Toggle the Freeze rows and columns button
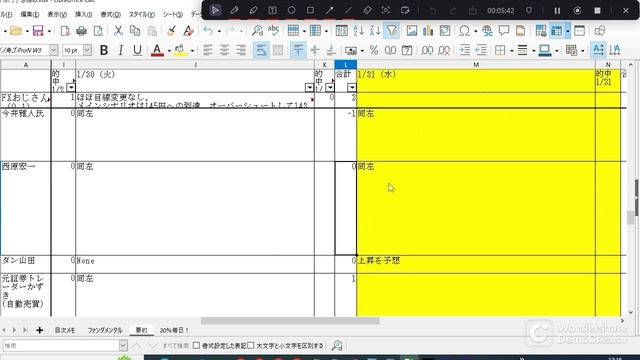The width and height of the screenshot is (640, 360). point(557,31)
